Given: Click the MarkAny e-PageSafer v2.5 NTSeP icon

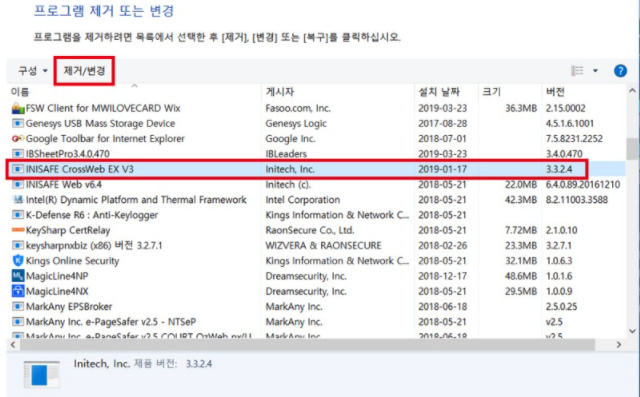Looking at the screenshot, I should point(18,322).
